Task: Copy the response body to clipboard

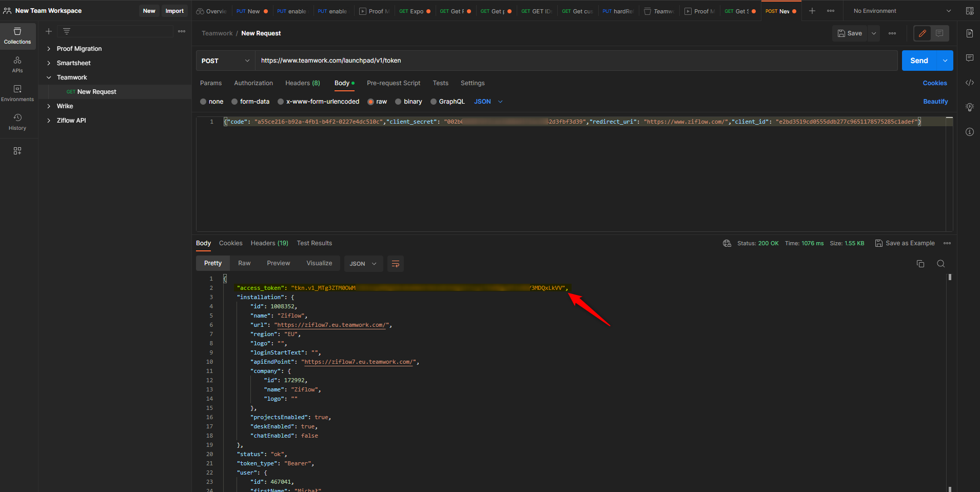Action: pyautogui.click(x=920, y=264)
